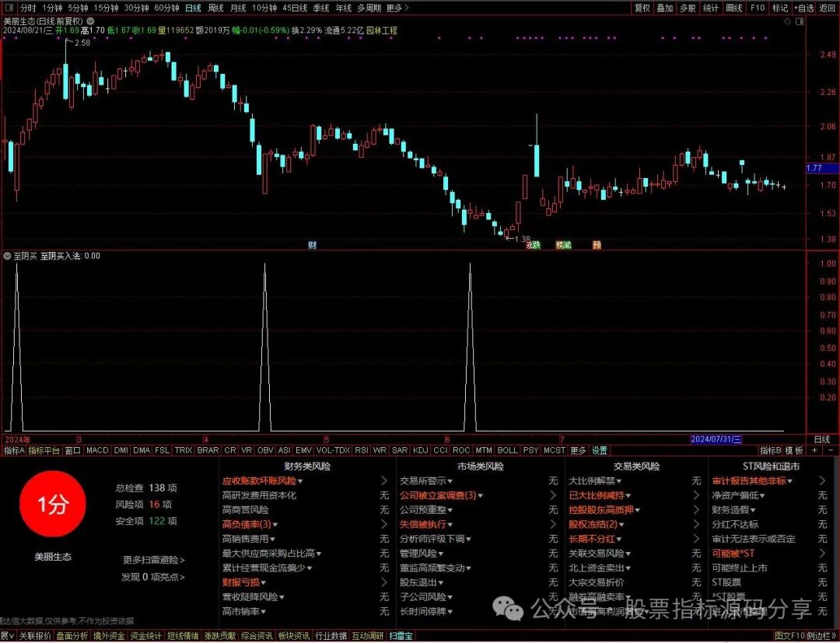Toggle the 侧边栏 sidebar
The height and width of the screenshot is (643, 840).
(x=822, y=636)
